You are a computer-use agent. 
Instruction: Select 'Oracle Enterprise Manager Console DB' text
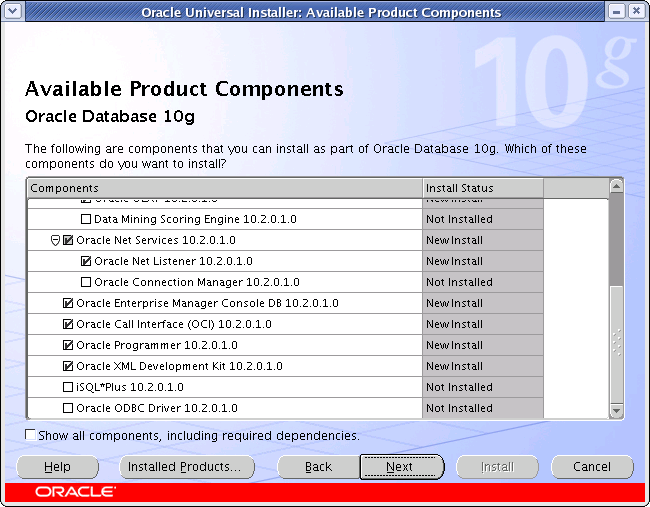coord(179,303)
